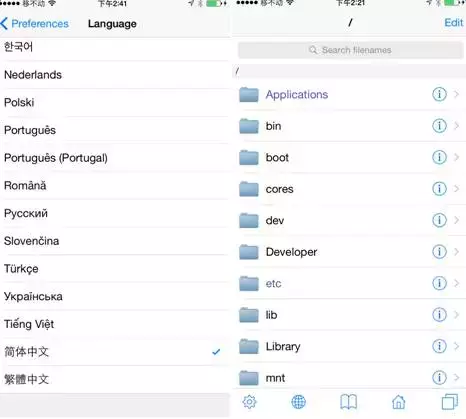Focus the Search filenames field
Image resolution: width=466 pixels, height=419 pixels.
350,50
